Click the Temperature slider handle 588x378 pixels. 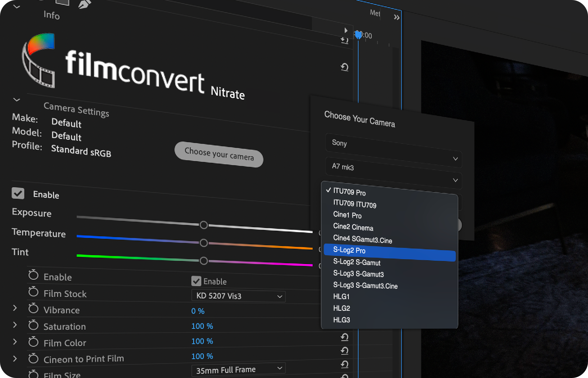click(204, 243)
